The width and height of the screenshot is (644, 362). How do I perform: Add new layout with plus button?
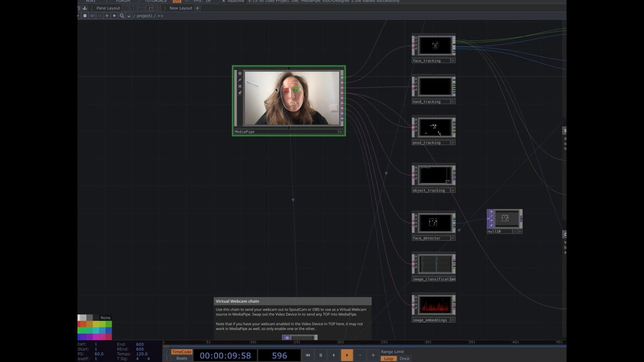(x=197, y=8)
